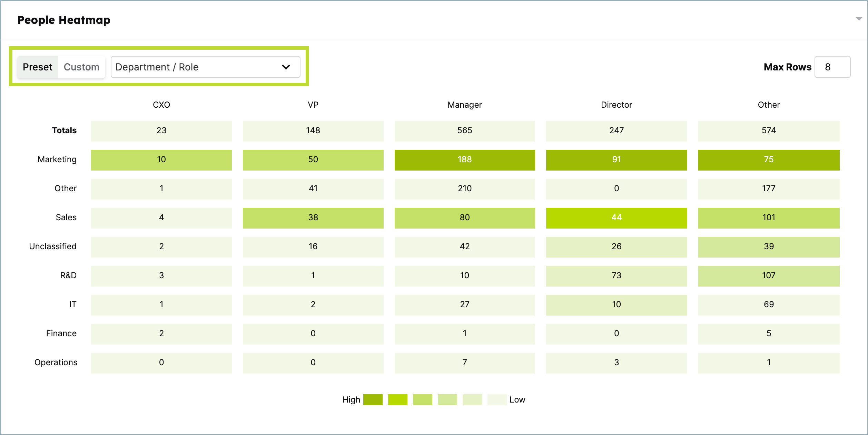Click the Max Rows input field
This screenshot has width=868, height=435.
[832, 67]
